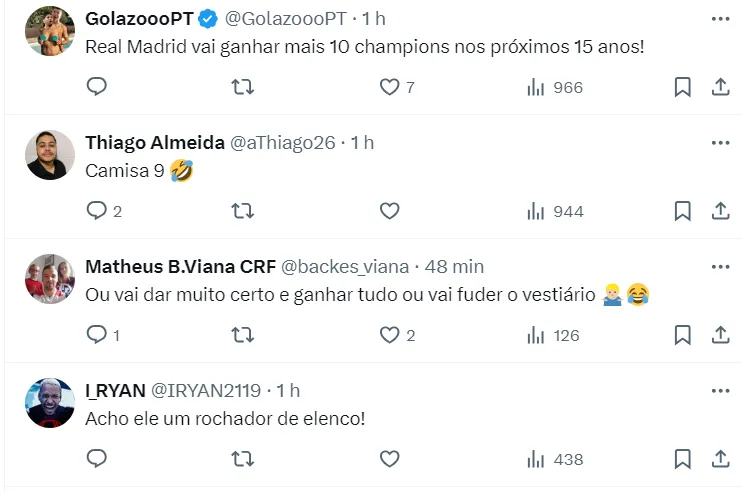Like Thiago Almeida's tweet
The height and width of the screenshot is (492, 742).
point(390,211)
